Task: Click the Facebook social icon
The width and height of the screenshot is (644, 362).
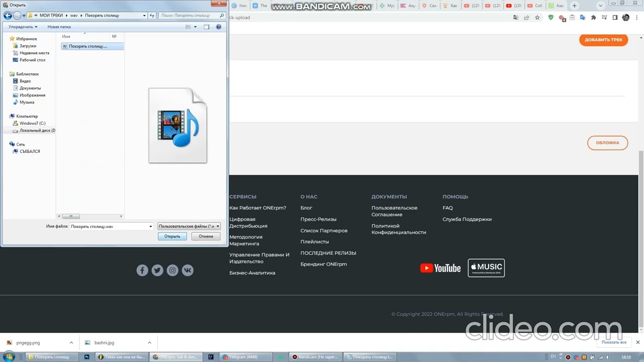Action: [x=142, y=270]
